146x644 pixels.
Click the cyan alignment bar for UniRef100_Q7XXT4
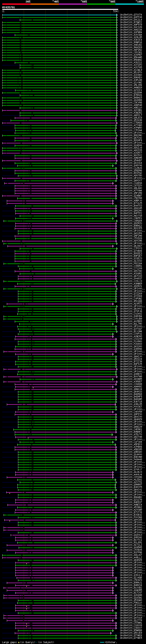60,15
